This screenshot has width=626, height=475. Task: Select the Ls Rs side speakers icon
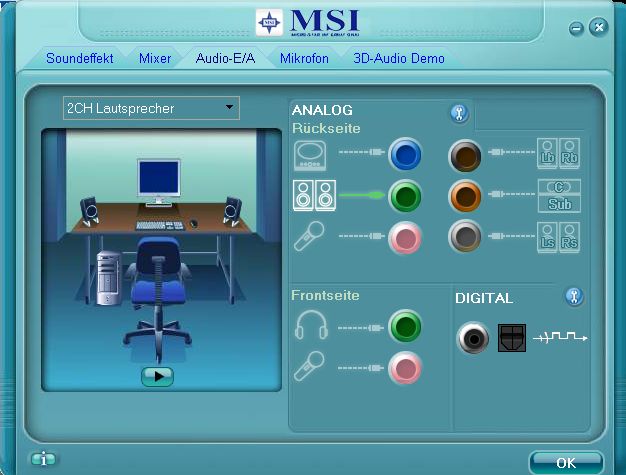pos(559,238)
